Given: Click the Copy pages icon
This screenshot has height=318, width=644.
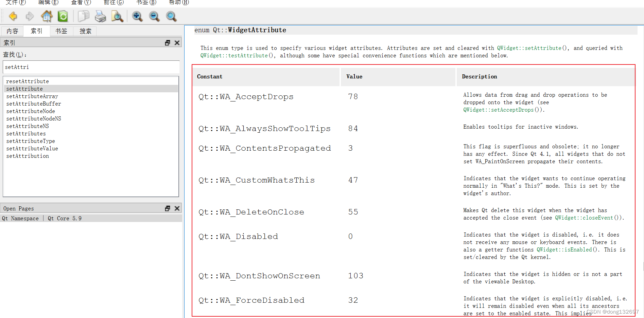Looking at the screenshot, I should point(83,16).
